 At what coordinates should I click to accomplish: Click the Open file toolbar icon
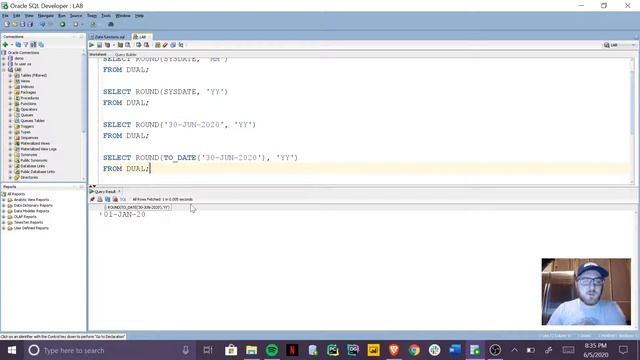pyautogui.click(x=15, y=24)
